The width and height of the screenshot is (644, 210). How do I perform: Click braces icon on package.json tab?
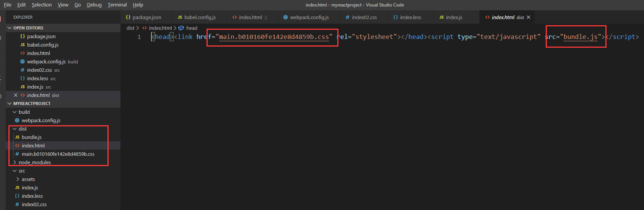pos(128,17)
